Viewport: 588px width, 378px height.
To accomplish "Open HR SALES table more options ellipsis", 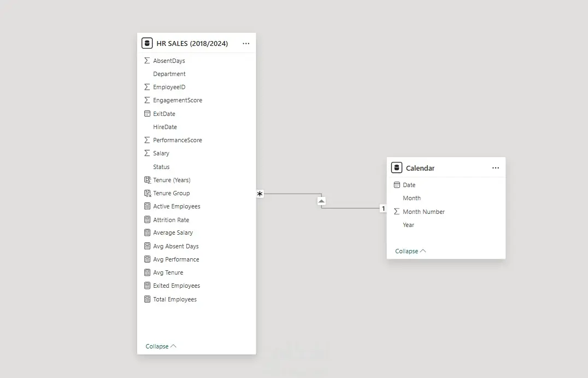I will click(x=246, y=44).
